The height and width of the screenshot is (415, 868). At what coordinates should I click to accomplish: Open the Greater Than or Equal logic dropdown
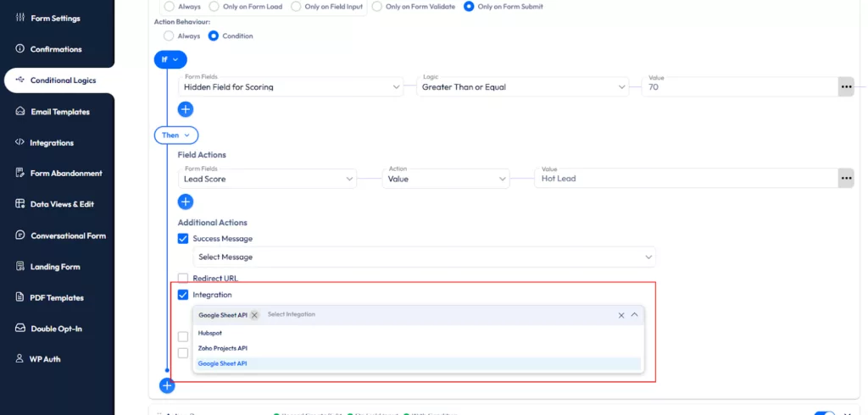point(523,86)
